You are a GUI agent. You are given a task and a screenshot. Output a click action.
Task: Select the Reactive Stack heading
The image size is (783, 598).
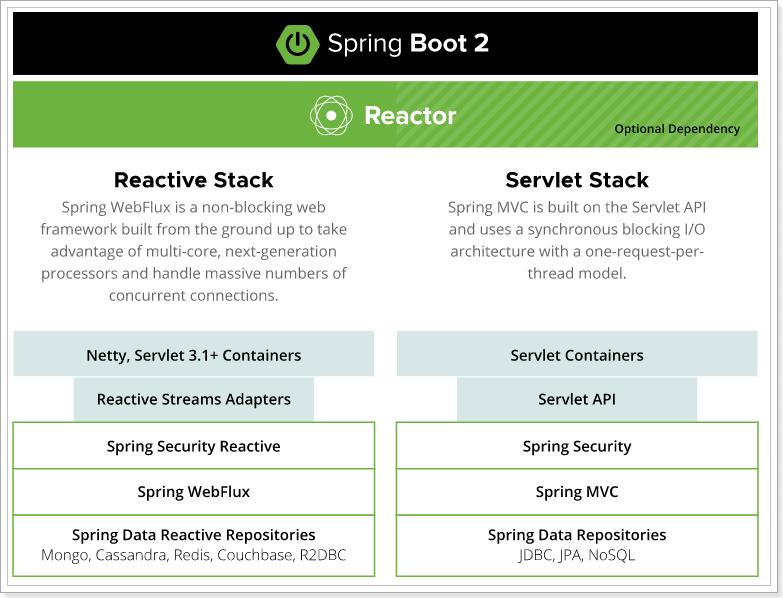tap(194, 180)
